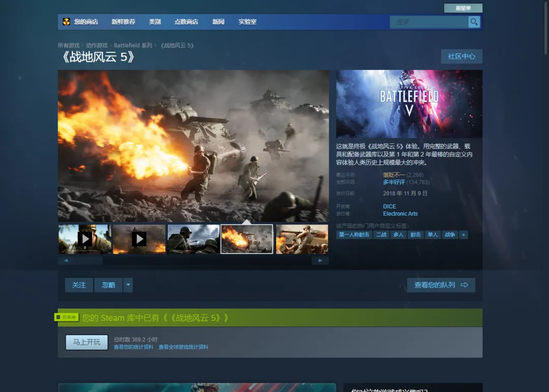Open the 实验室 menu item
This screenshot has height=392, width=549.
point(248,22)
